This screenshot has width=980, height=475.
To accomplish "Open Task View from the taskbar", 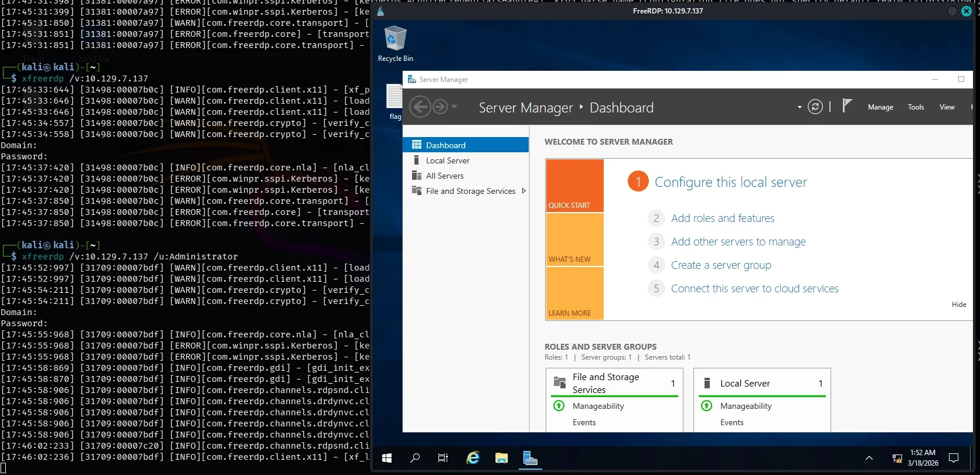I will [443, 458].
